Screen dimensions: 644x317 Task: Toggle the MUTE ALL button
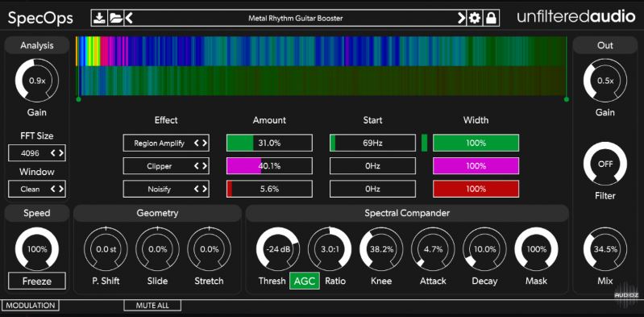pyautogui.click(x=152, y=306)
